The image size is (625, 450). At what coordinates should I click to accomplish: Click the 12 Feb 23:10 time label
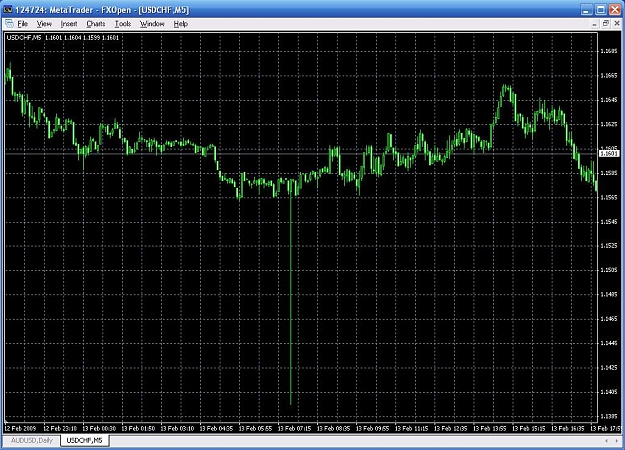tap(60, 428)
